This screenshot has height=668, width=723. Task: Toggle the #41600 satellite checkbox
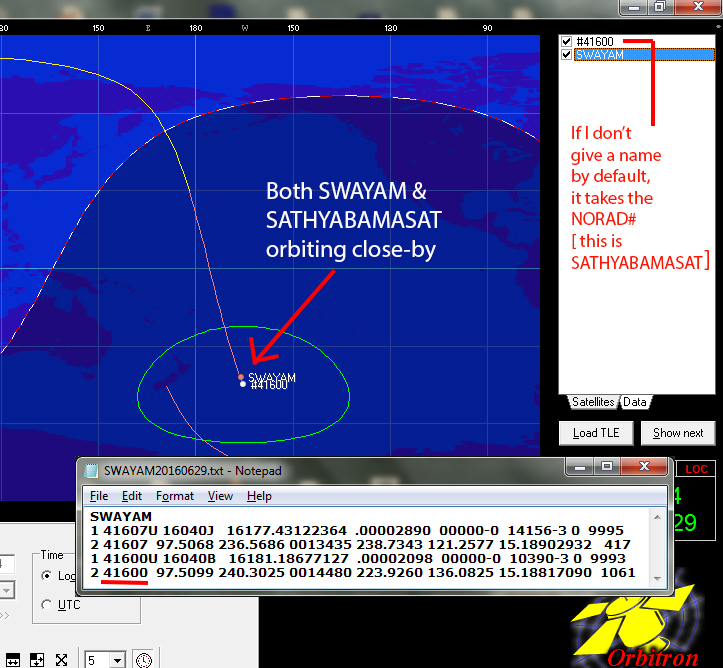(x=566, y=41)
